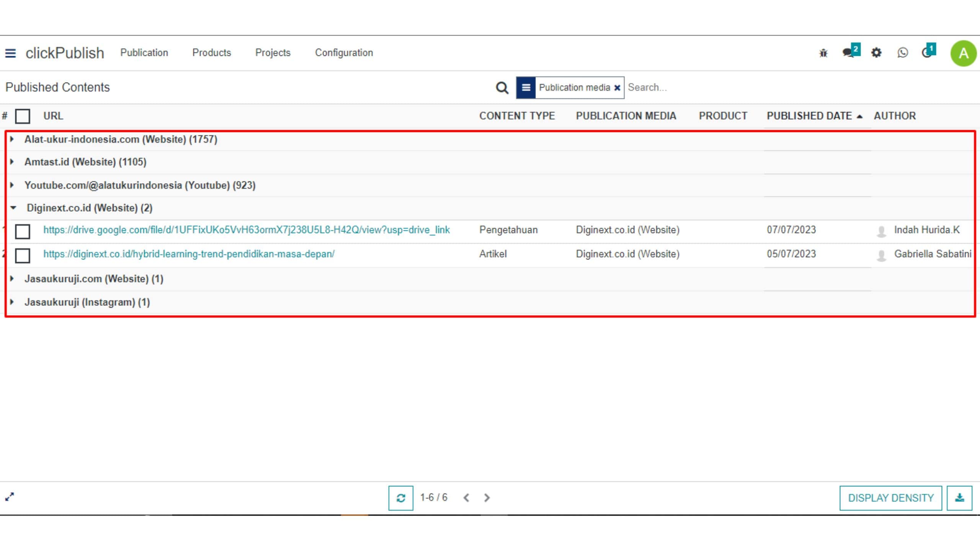Open the activities clock icon with badge 1
Screen dimensions: 980x551
(929, 51)
